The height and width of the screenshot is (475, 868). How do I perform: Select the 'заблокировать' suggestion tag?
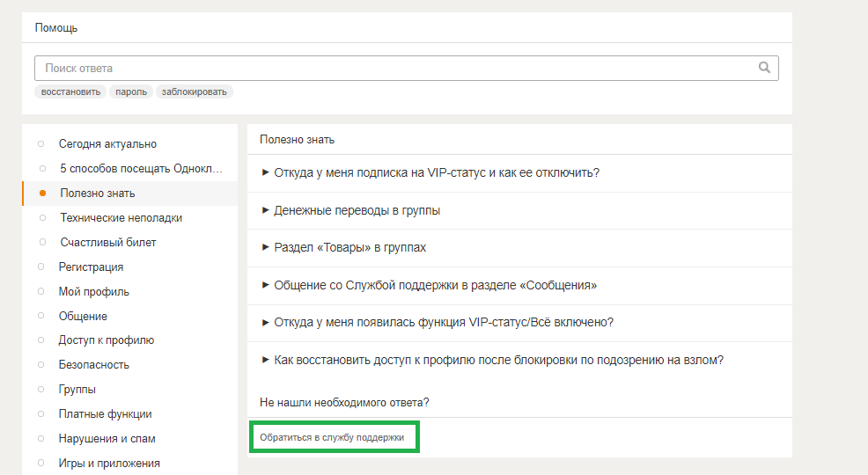(x=194, y=91)
